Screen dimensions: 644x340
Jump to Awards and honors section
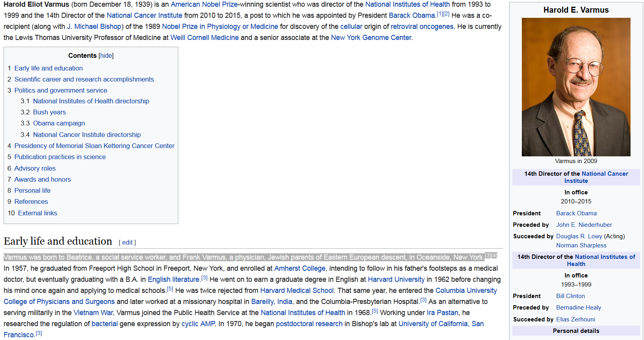click(x=43, y=180)
